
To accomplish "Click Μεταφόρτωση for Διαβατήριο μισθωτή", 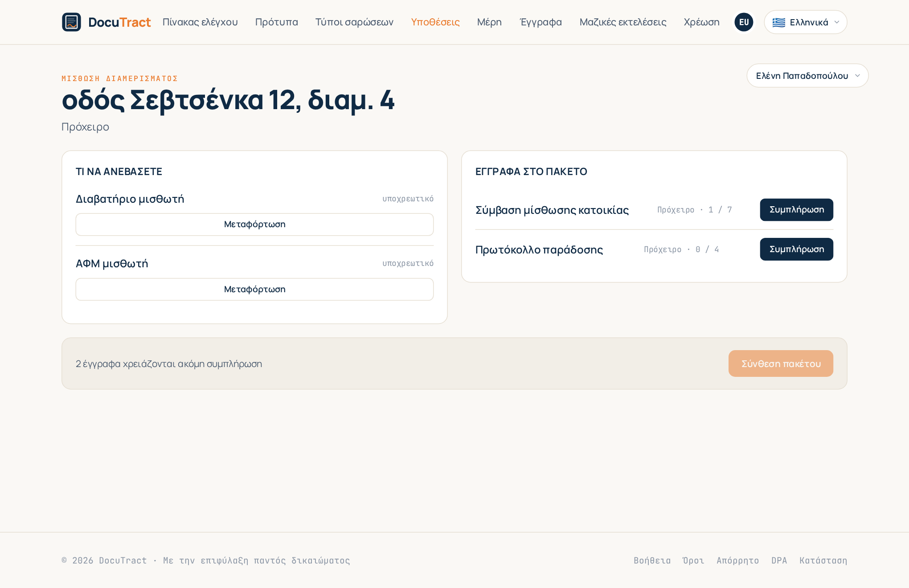I will click(254, 224).
